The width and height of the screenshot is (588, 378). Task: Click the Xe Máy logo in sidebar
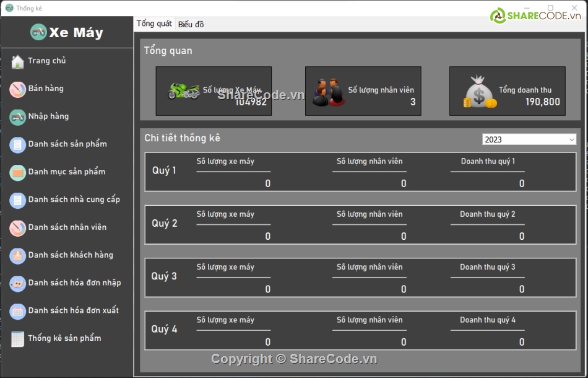pyautogui.click(x=67, y=33)
